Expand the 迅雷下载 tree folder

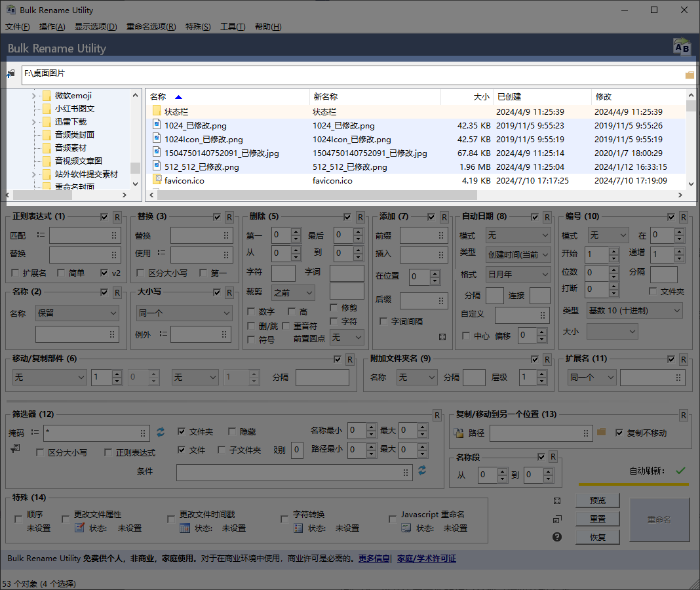(x=34, y=121)
